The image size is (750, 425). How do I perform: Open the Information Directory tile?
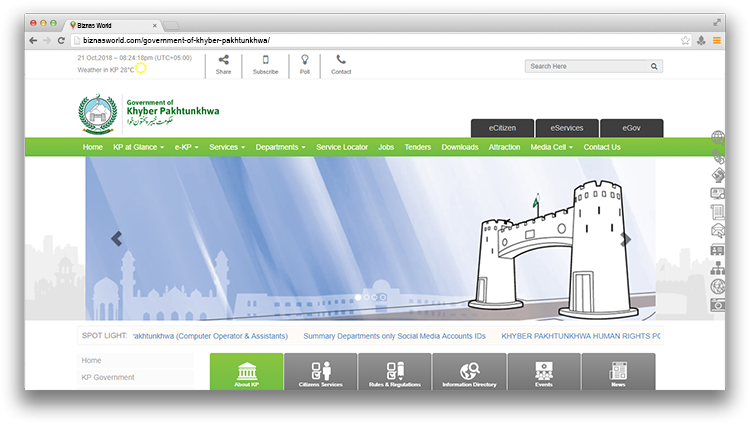coord(469,372)
